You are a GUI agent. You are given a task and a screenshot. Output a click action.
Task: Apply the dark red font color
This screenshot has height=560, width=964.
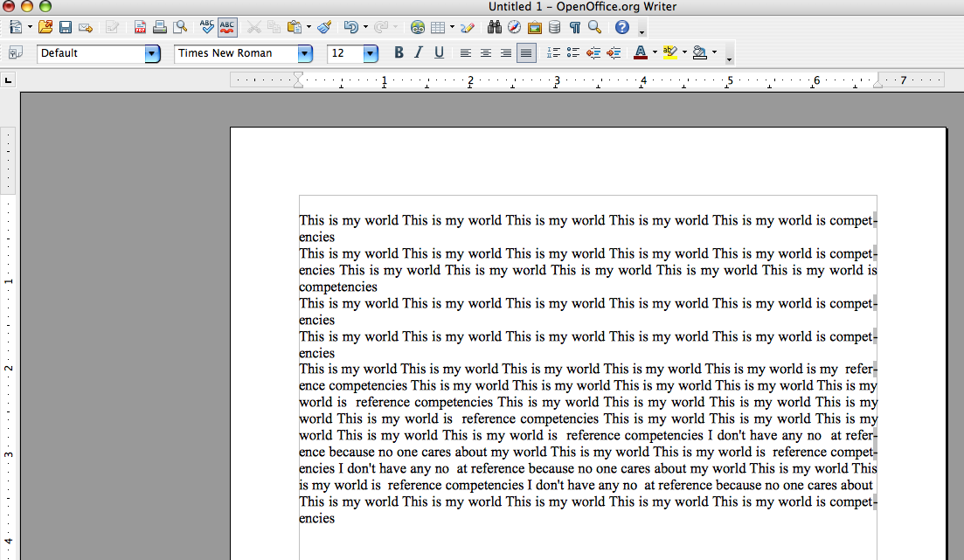pos(641,53)
